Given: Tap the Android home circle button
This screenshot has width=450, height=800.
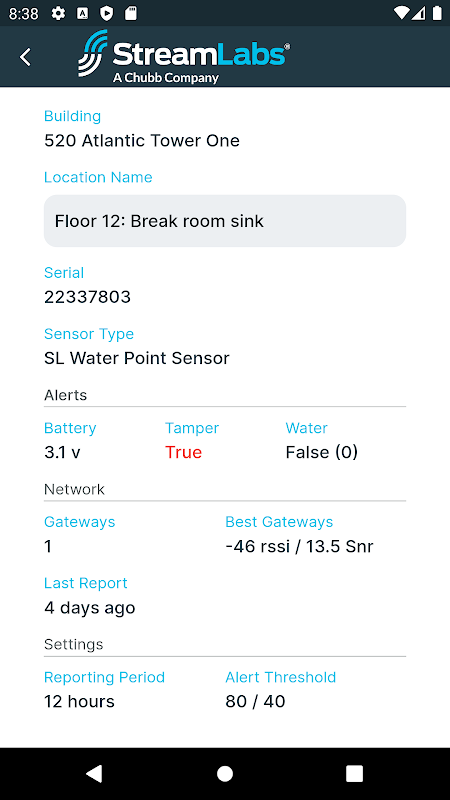Looking at the screenshot, I should coord(225,773).
